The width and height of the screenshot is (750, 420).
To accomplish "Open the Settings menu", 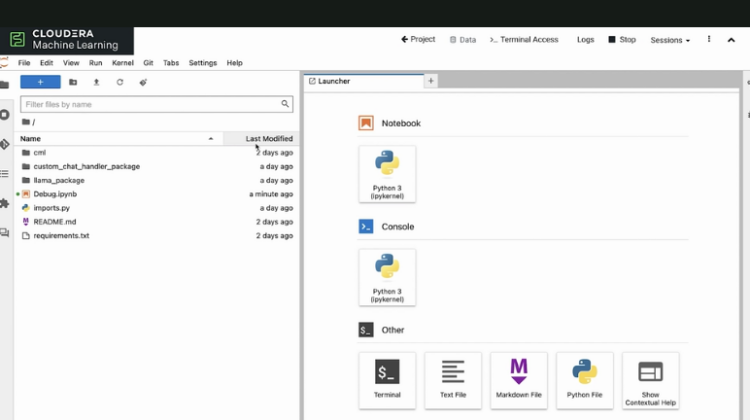I will 202,63.
